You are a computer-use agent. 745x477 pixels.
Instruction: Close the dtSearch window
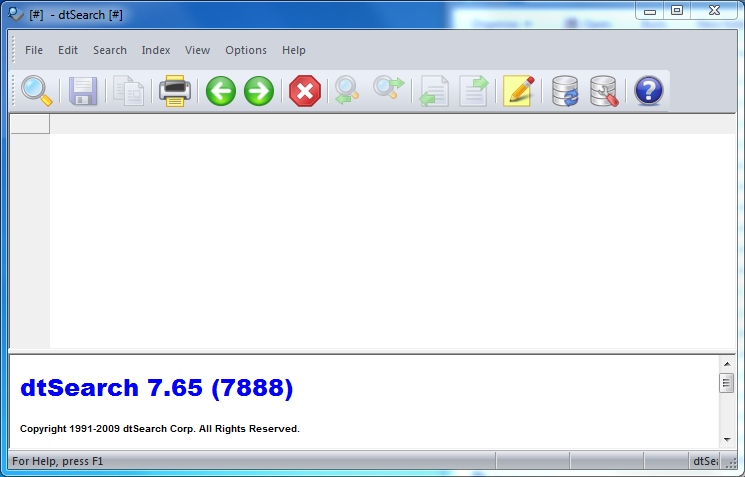tap(714, 10)
